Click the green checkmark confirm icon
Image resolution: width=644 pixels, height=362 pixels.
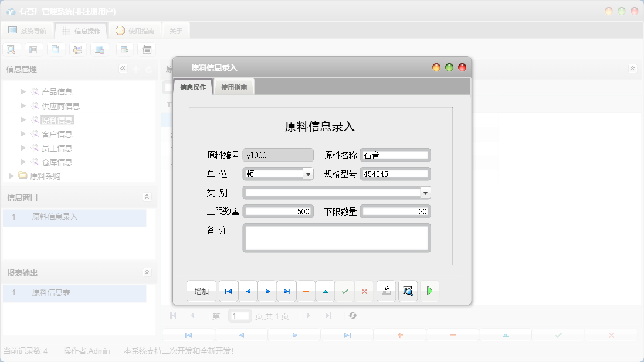tap(345, 291)
